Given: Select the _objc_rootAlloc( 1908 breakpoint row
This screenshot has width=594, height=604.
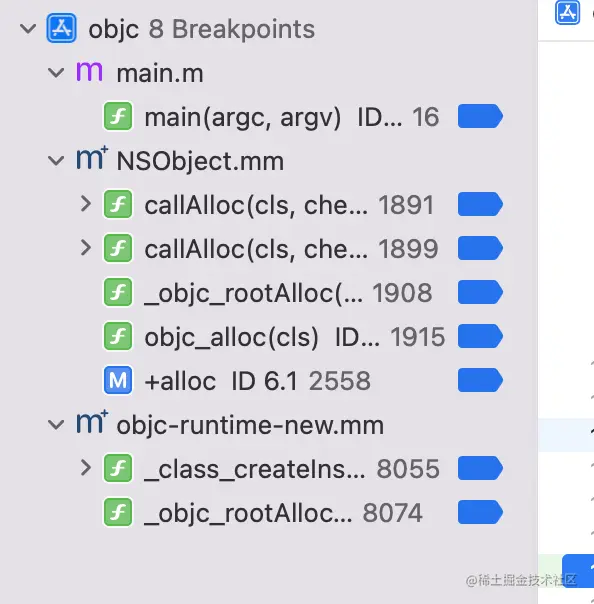Looking at the screenshot, I should (268, 292).
